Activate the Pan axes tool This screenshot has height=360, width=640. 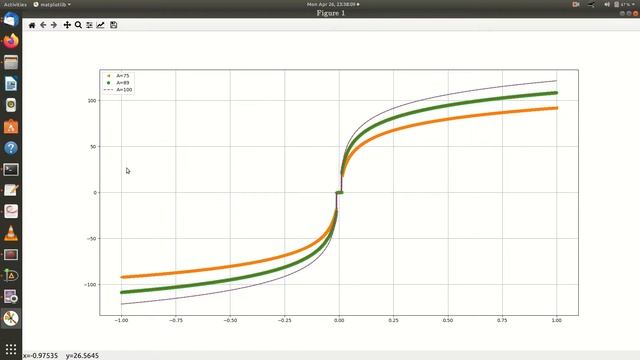[x=67, y=25]
